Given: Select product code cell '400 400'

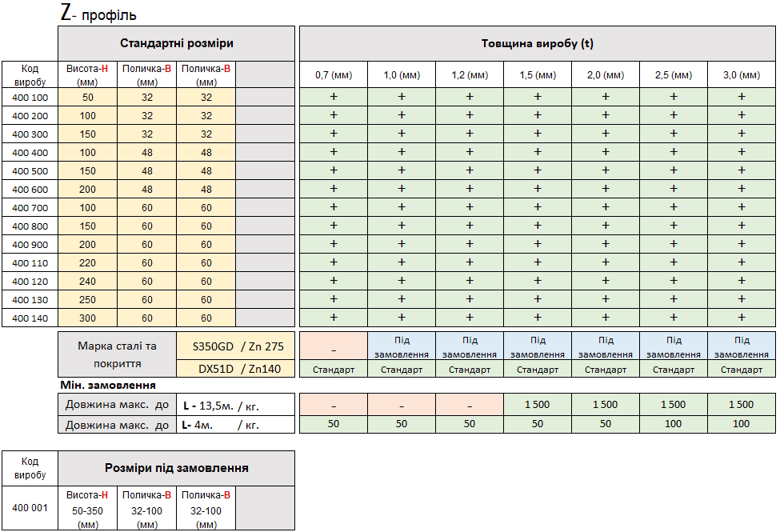Looking at the screenshot, I should 30,153.
